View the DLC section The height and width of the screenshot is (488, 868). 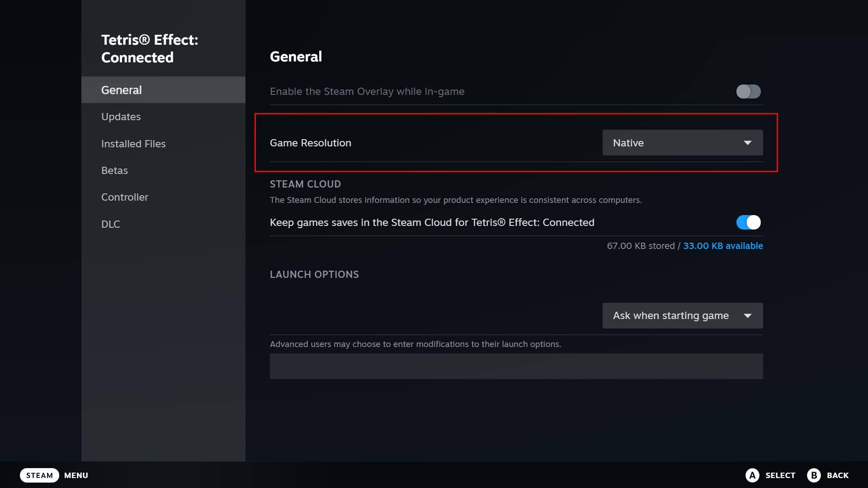[111, 224]
